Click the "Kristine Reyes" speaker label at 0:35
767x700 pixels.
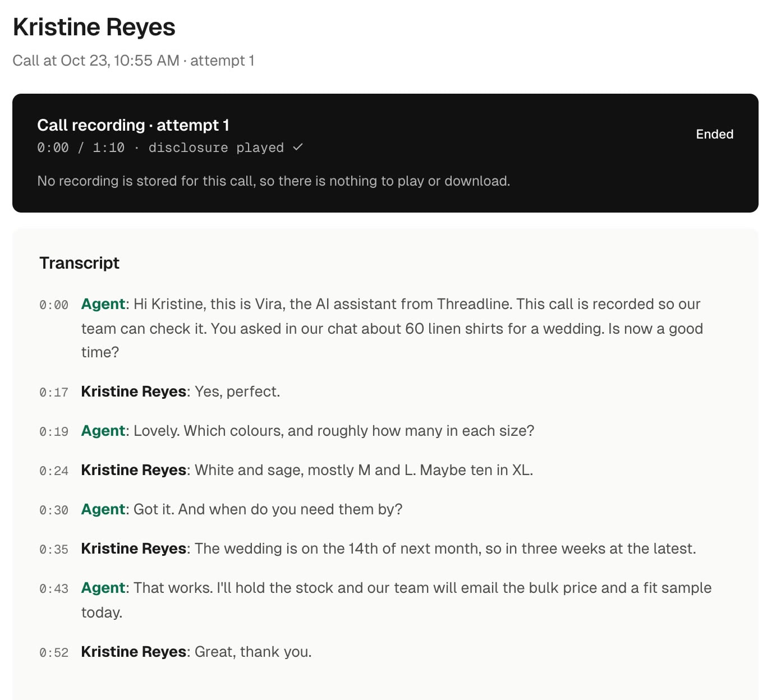(x=134, y=549)
